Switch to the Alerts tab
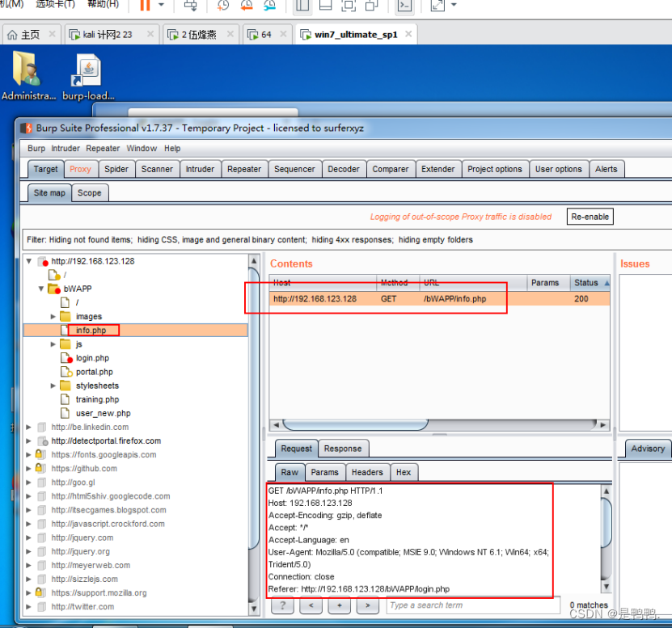The height and width of the screenshot is (628, 672). click(606, 169)
